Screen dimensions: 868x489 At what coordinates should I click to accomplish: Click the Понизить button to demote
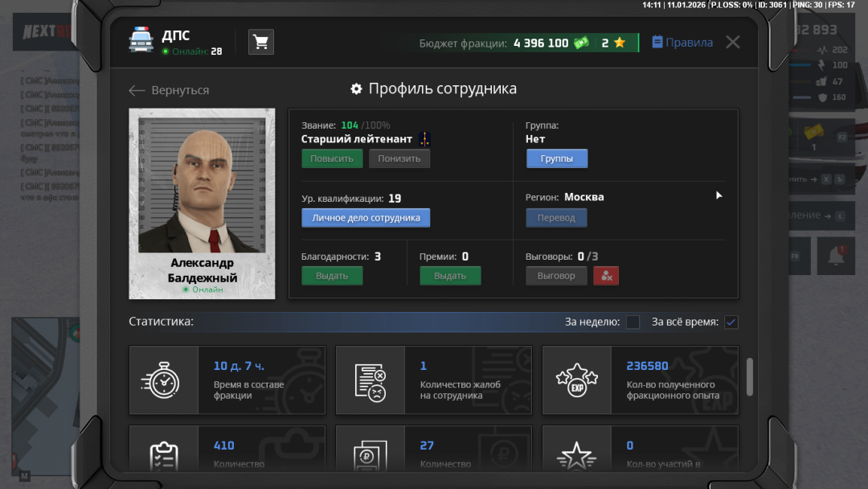pyautogui.click(x=399, y=158)
